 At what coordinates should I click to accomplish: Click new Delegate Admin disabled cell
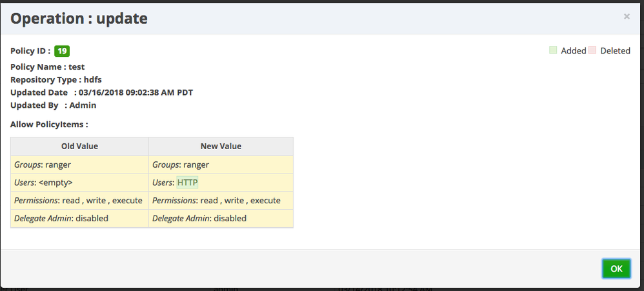coord(221,218)
